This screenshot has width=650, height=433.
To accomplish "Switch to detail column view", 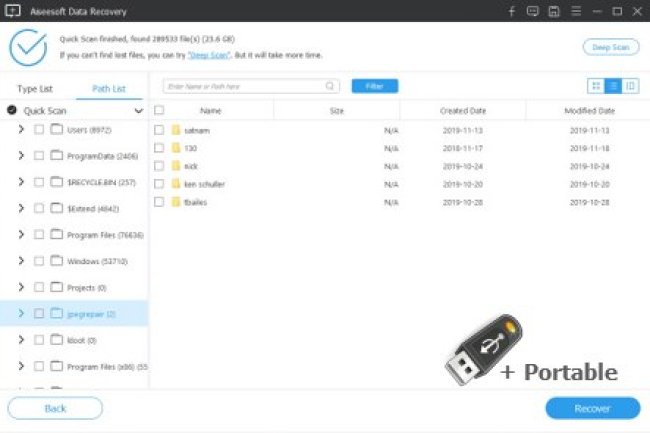I will tap(630, 86).
